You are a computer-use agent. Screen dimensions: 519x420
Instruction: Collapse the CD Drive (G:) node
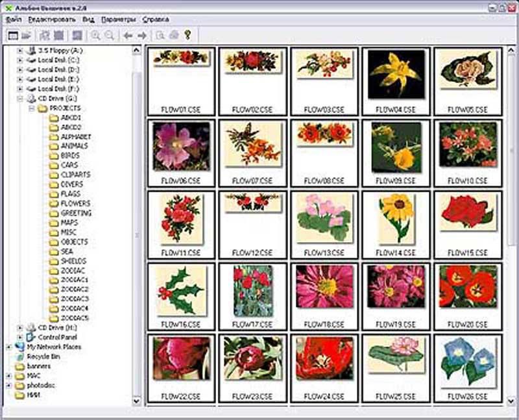tap(20, 99)
